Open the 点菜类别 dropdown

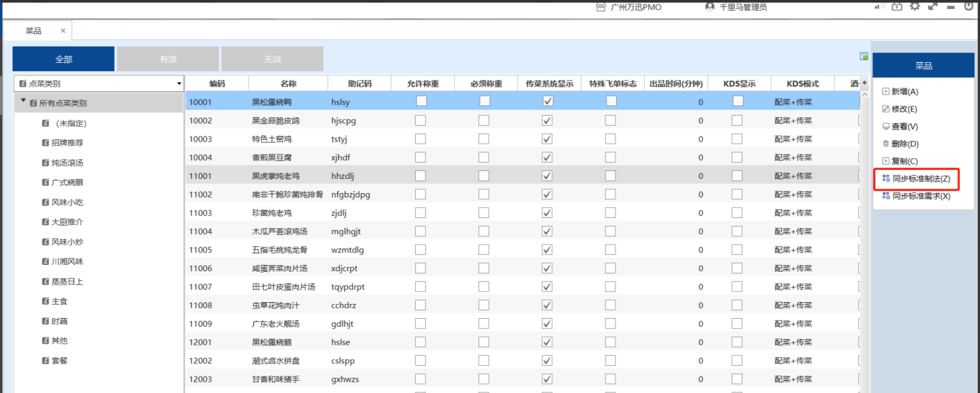[x=179, y=84]
